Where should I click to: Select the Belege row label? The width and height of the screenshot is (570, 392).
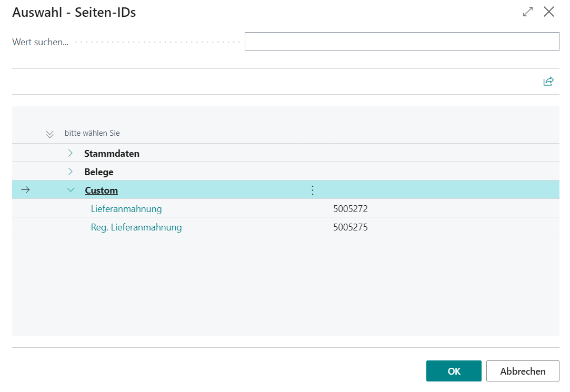coord(99,172)
